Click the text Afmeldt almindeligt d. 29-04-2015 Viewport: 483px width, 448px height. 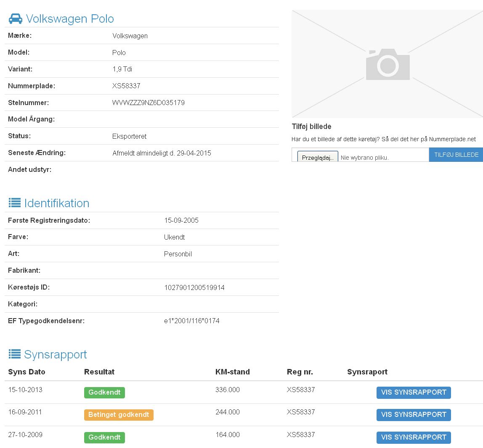coord(162,153)
